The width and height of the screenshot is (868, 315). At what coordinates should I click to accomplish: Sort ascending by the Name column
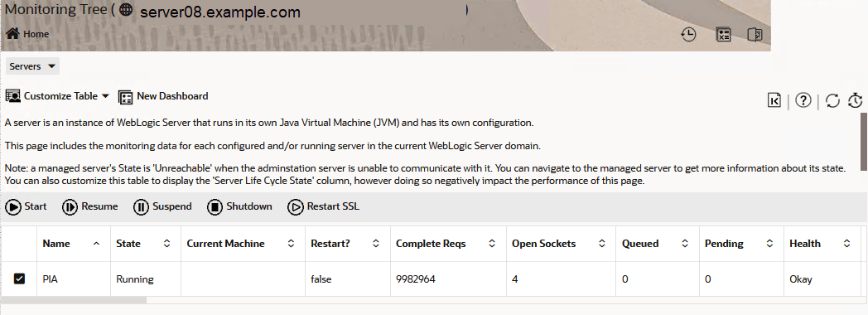pos(96,244)
